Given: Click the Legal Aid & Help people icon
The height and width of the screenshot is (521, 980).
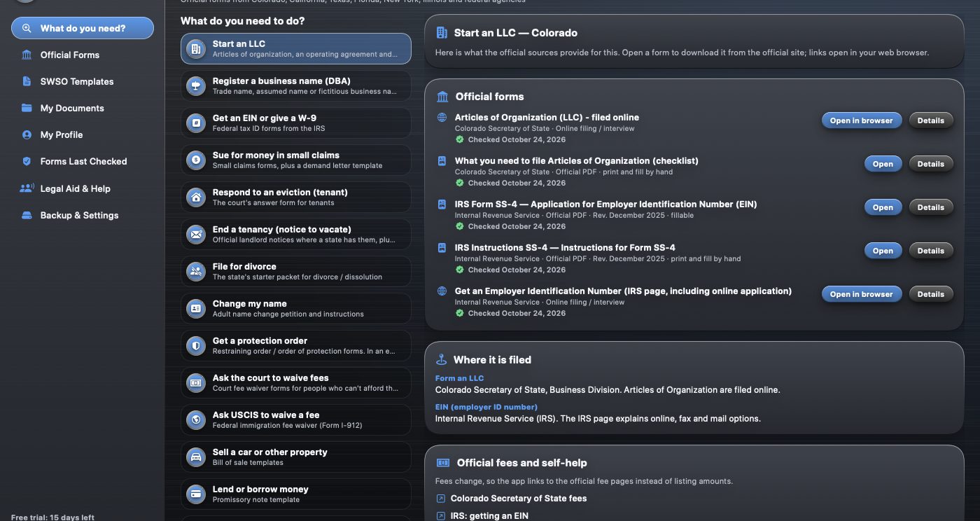Looking at the screenshot, I should [x=27, y=188].
